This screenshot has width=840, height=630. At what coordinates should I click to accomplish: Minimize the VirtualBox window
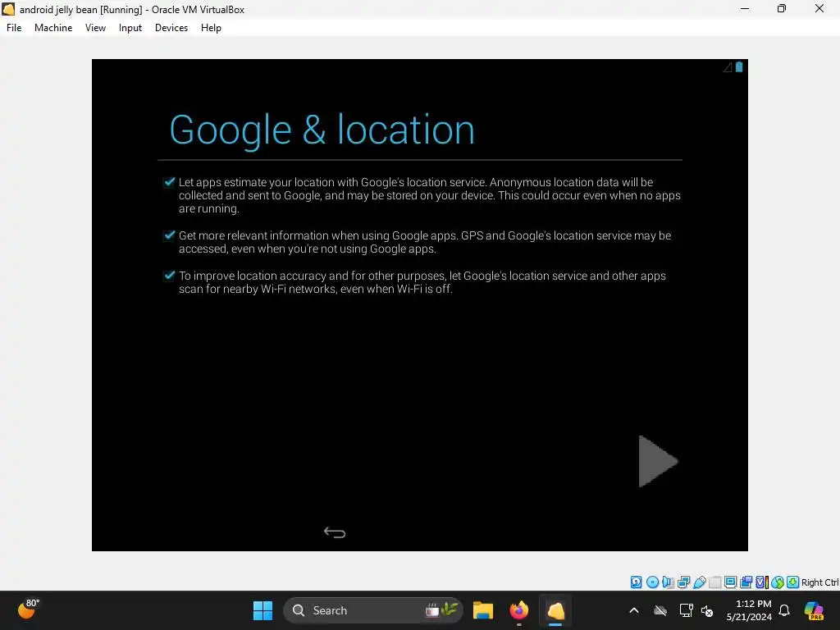[x=745, y=8]
